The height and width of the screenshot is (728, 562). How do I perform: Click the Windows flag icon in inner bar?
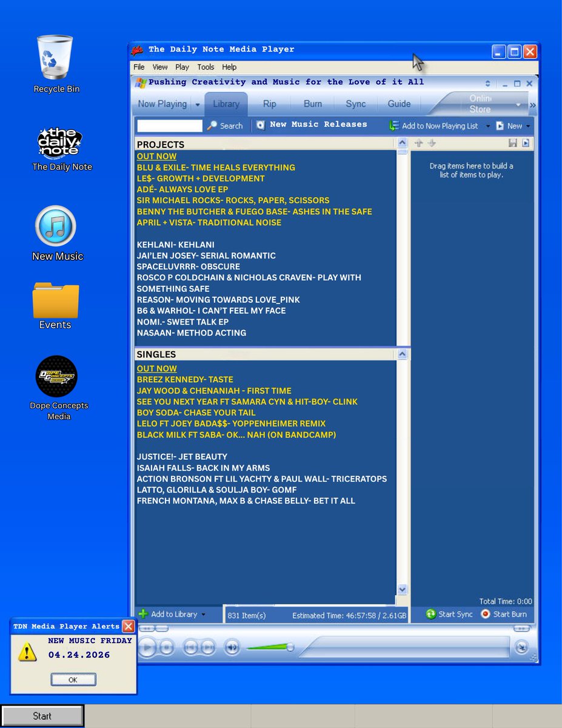pos(141,83)
